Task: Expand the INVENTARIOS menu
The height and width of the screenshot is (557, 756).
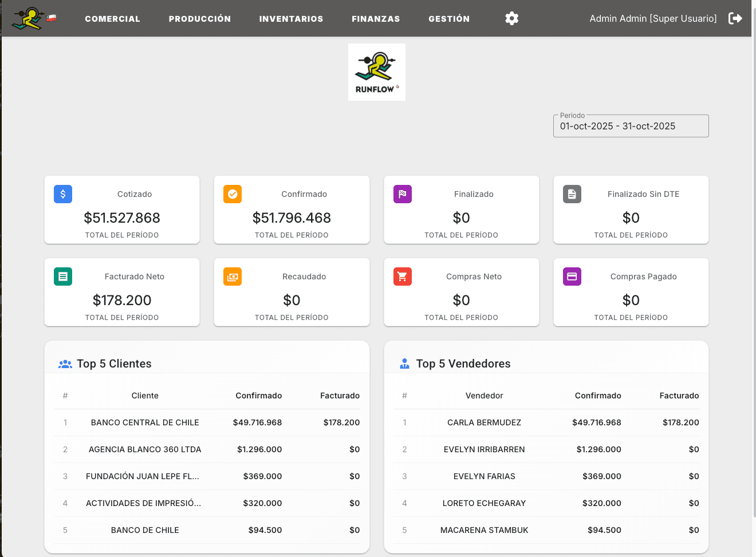Action: coord(291,19)
